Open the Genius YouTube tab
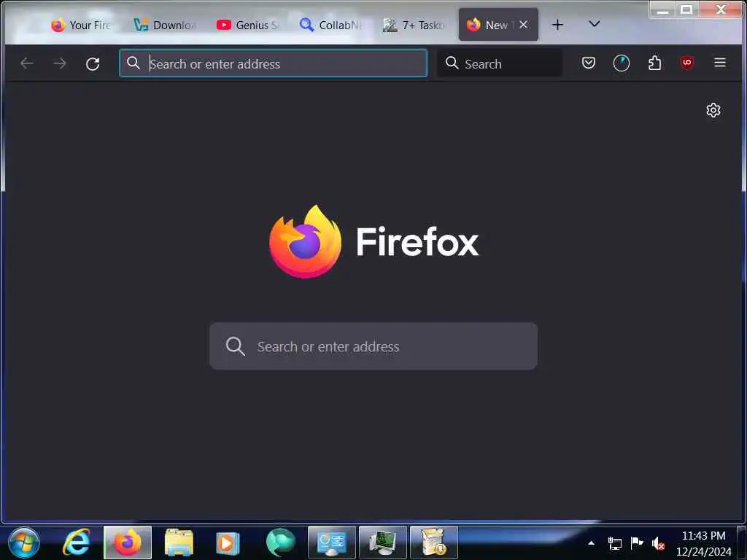 pyautogui.click(x=247, y=25)
